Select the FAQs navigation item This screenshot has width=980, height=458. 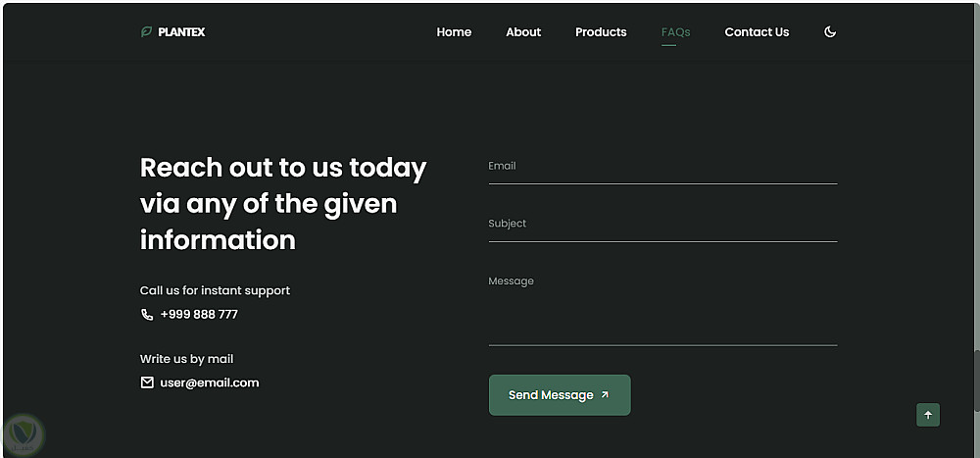[675, 32]
